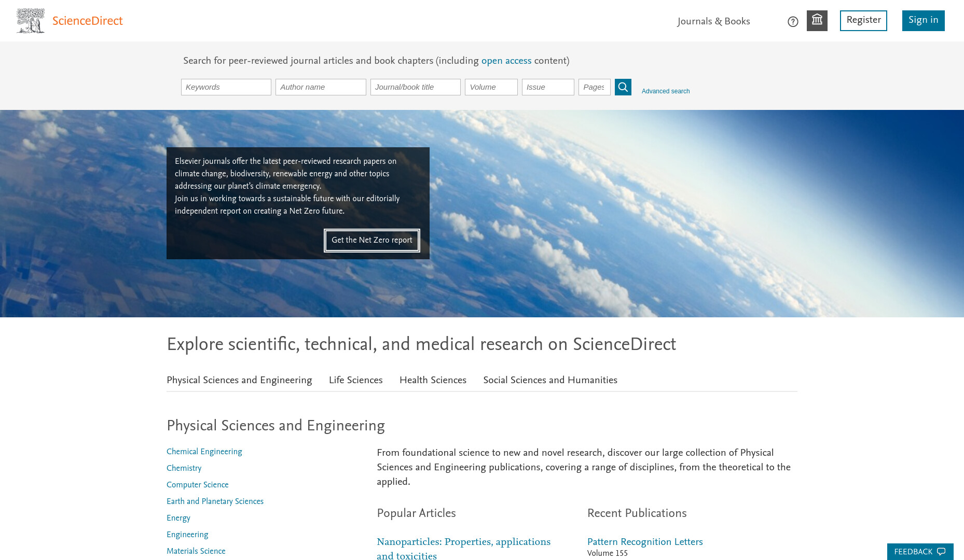
Task: Click the Volume 155 text
Action: click(x=608, y=553)
